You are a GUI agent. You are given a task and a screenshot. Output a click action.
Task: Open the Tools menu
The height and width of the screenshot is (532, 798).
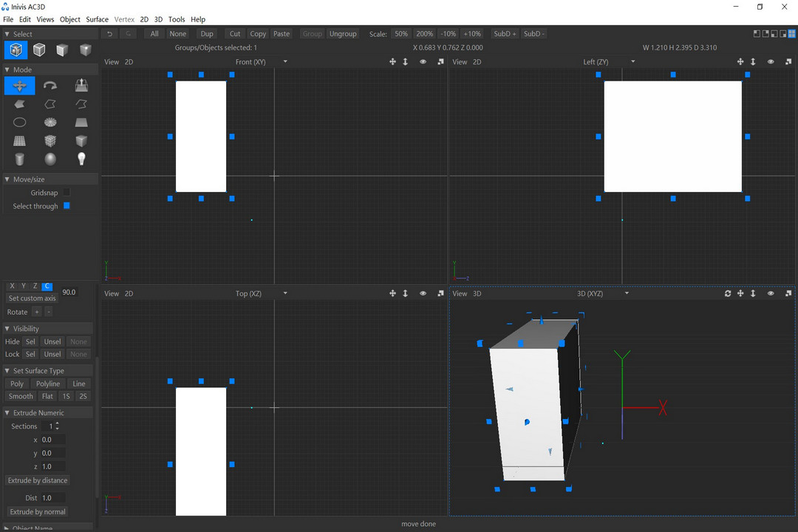tap(177, 19)
